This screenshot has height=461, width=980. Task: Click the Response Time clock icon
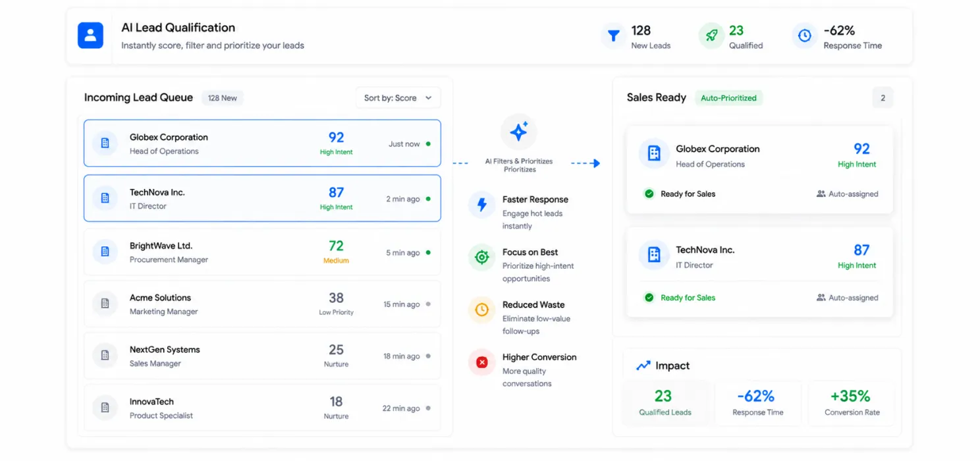tap(805, 36)
